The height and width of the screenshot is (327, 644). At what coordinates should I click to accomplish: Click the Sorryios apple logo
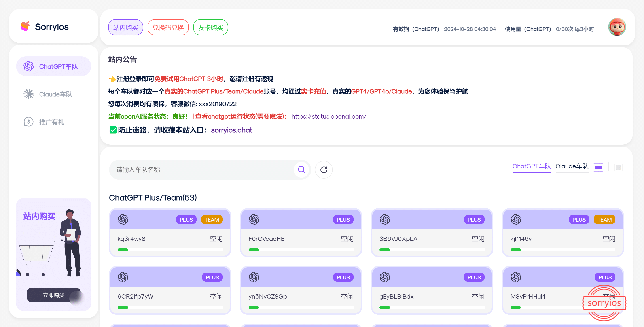point(25,26)
